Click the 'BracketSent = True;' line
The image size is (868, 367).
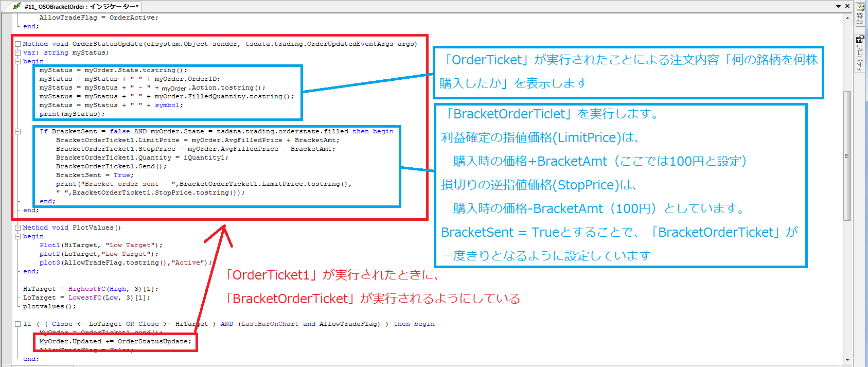[x=95, y=175]
